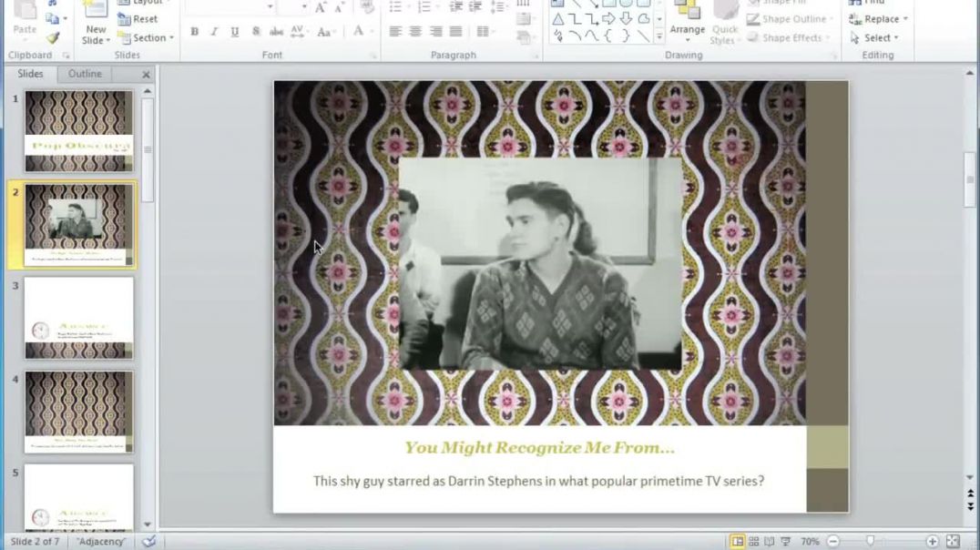Switch to Reading View
Viewport: 980px width, 550px height.
[x=770, y=541]
